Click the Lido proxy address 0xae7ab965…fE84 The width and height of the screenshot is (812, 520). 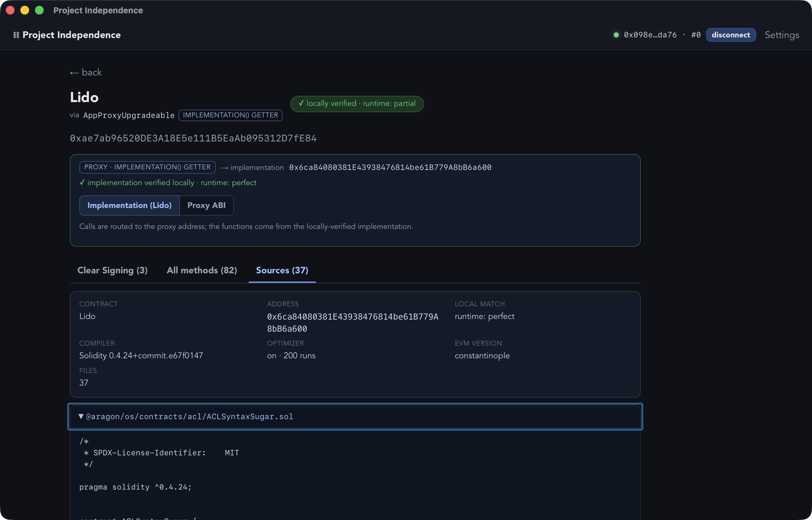point(193,139)
